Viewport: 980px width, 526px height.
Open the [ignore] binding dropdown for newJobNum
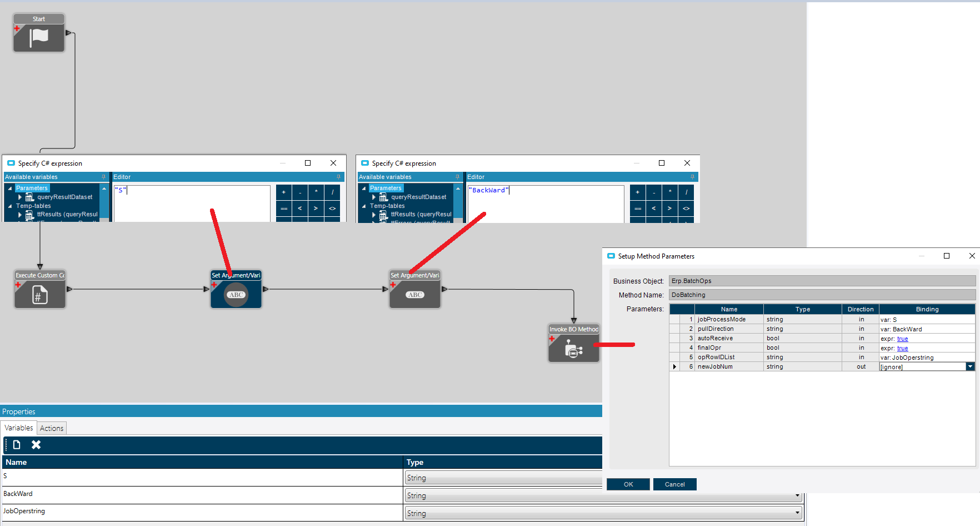click(970, 366)
